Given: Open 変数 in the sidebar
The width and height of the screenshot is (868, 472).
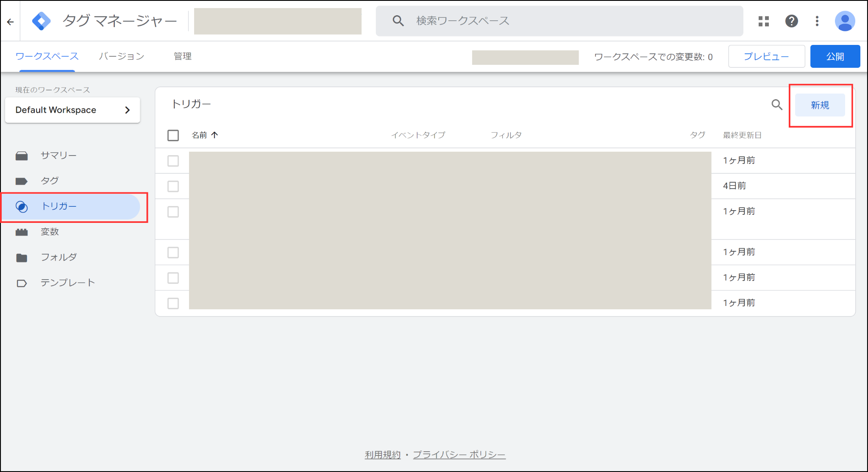Looking at the screenshot, I should pyautogui.click(x=50, y=232).
